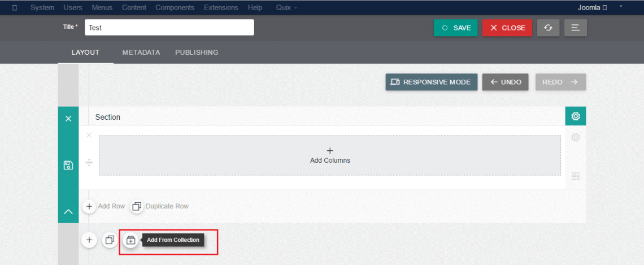Image resolution: width=644 pixels, height=265 pixels.
Task: Click bottom add section plus icon
Action: coord(89,240)
